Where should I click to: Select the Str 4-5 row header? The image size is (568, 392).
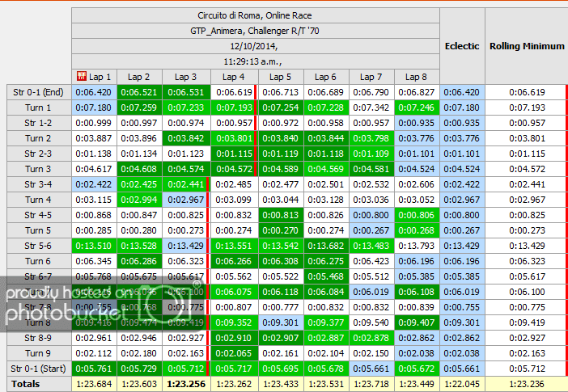pos(39,215)
